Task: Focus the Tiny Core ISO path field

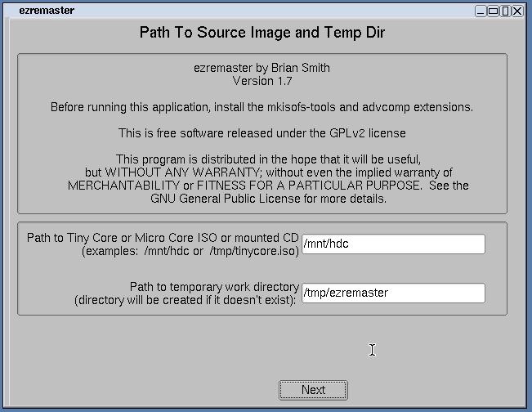Action: pyautogui.click(x=393, y=244)
